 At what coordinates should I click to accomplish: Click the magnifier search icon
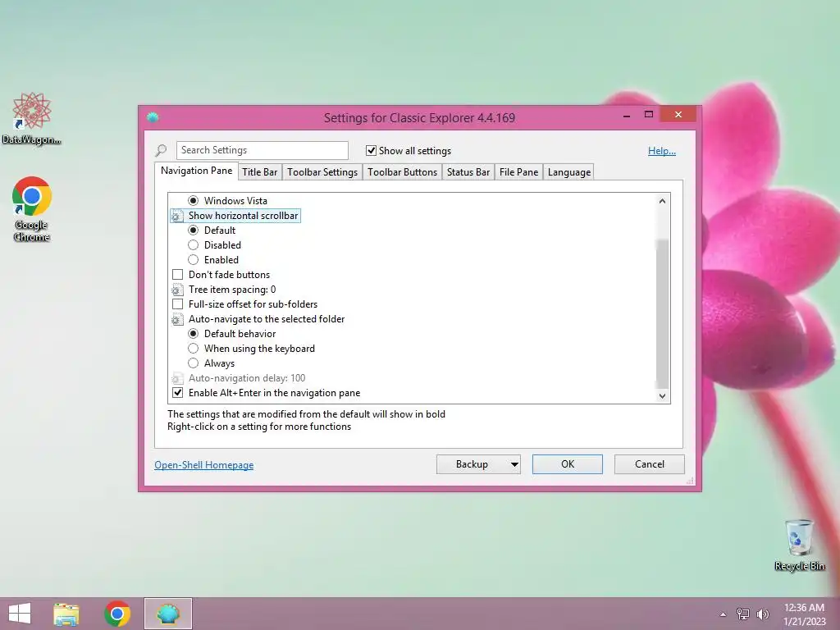coord(161,151)
